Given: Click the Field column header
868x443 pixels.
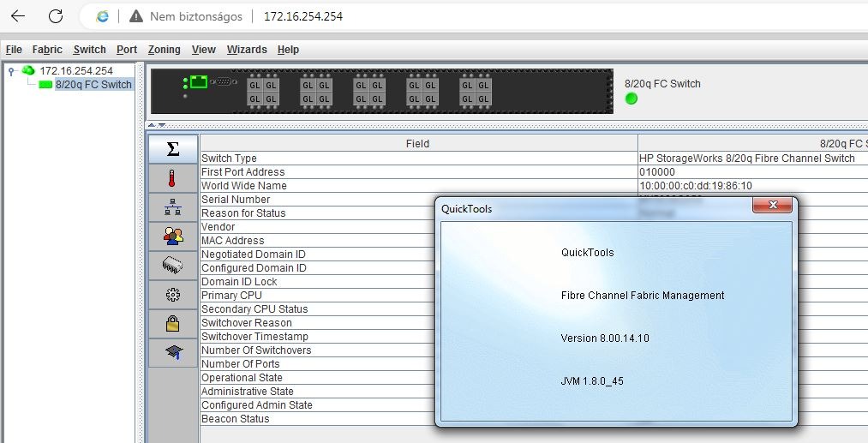Looking at the screenshot, I should [x=418, y=143].
